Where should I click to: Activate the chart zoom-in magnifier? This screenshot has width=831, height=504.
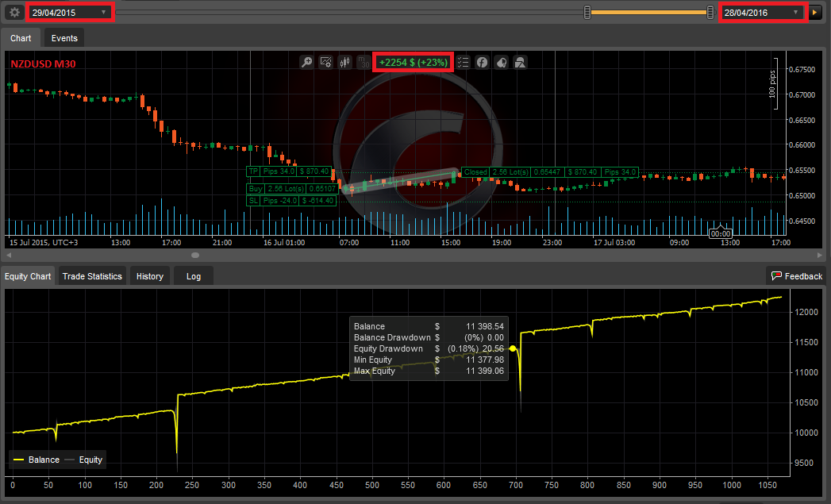[x=306, y=63]
